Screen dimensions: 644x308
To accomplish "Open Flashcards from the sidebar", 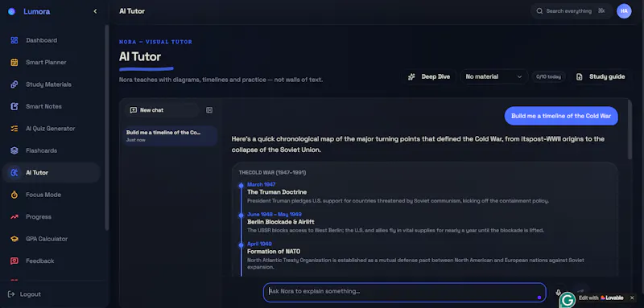I will [51, 150].
